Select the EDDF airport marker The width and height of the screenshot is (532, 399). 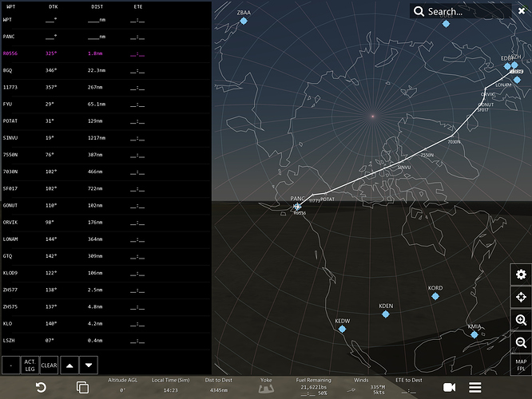[507, 66]
